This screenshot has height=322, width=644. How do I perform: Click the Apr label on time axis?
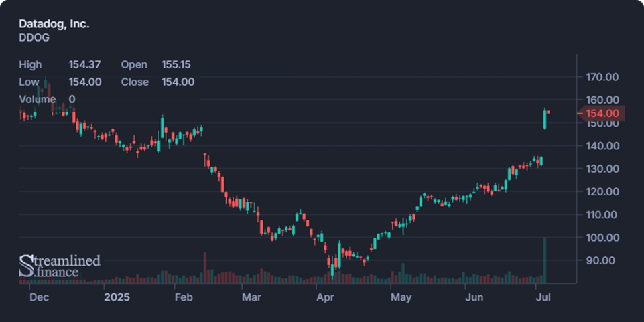pos(325,297)
